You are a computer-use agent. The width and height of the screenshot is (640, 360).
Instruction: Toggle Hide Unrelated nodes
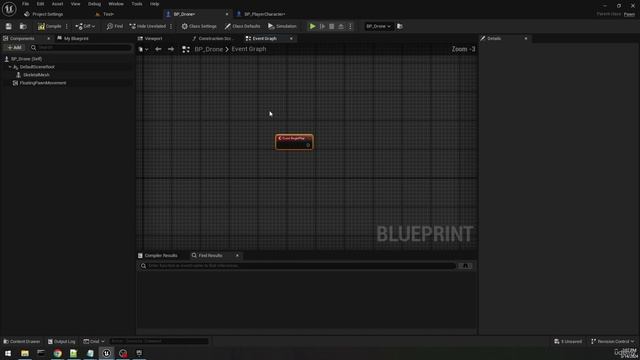pos(148,26)
